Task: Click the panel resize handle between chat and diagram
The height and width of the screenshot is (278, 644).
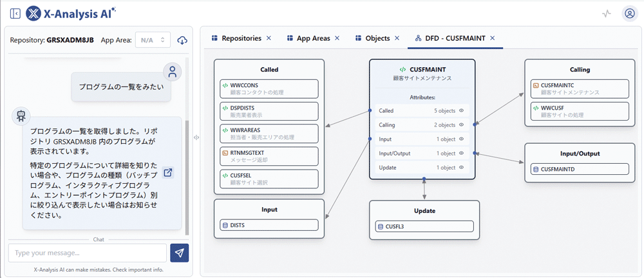Action: pos(196,137)
